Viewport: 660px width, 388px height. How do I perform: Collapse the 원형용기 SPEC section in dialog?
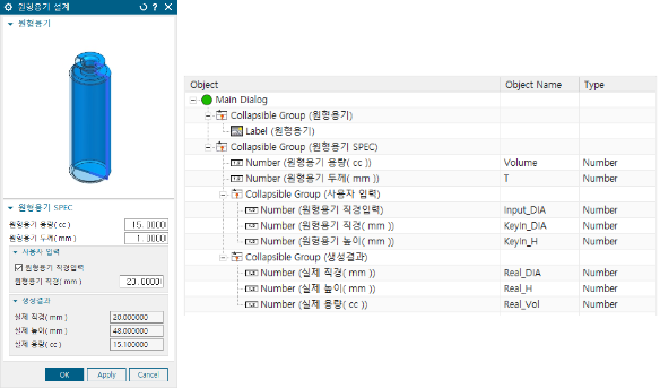[x=11, y=208]
